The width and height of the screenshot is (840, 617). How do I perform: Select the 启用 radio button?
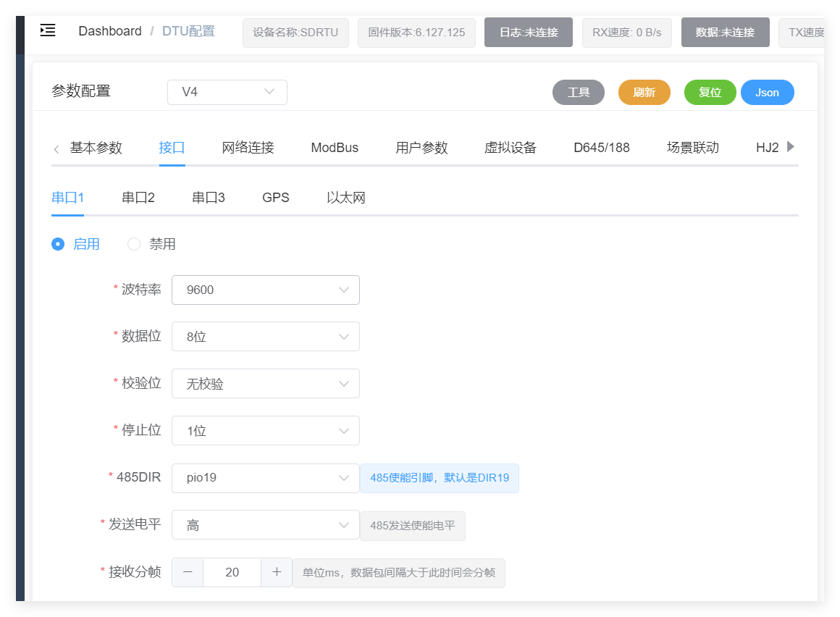[58, 244]
